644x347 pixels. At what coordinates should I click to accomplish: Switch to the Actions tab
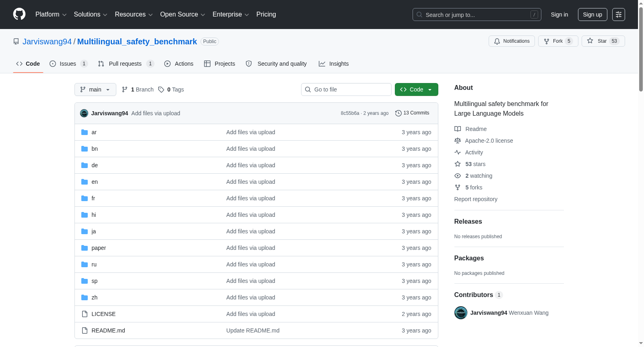tap(179, 64)
